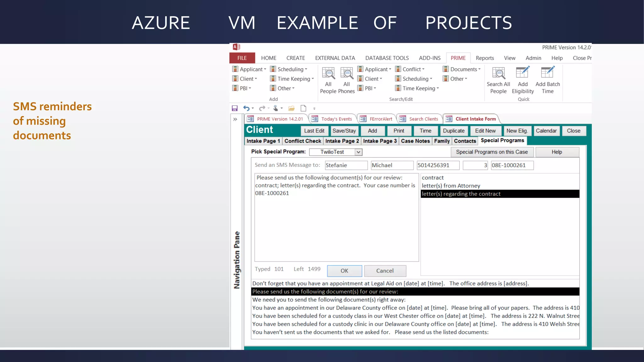Open Scheduling dropdown in Add group
Image resolution: width=644 pixels, height=362 pixels.
pos(288,69)
